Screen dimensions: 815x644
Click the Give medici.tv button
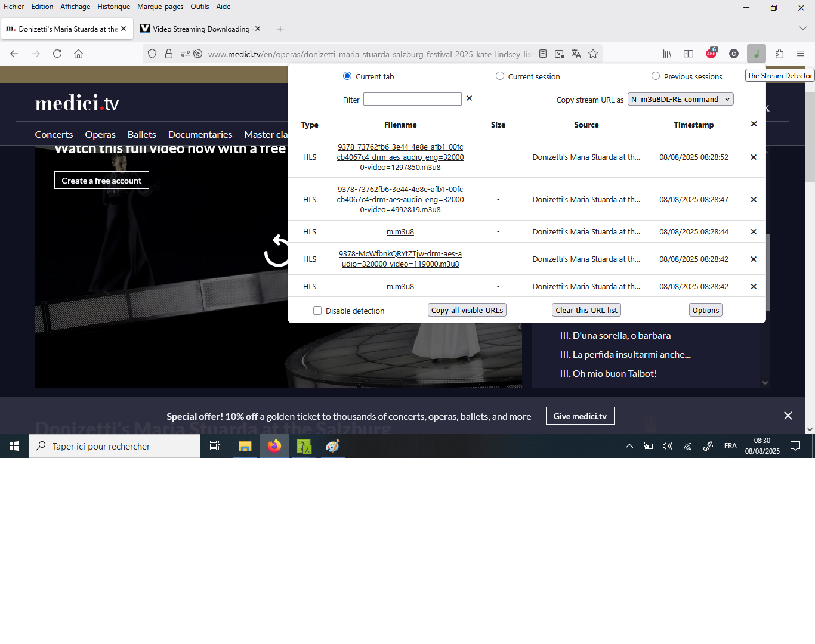coord(580,416)
